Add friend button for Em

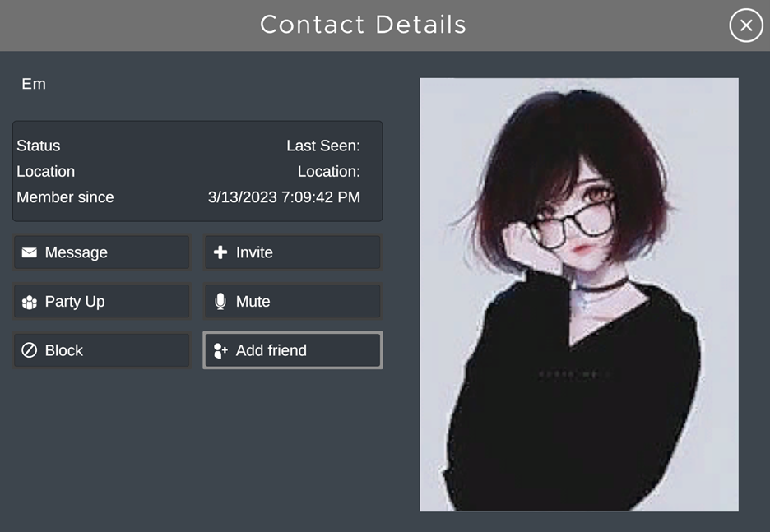pos(293,350)
